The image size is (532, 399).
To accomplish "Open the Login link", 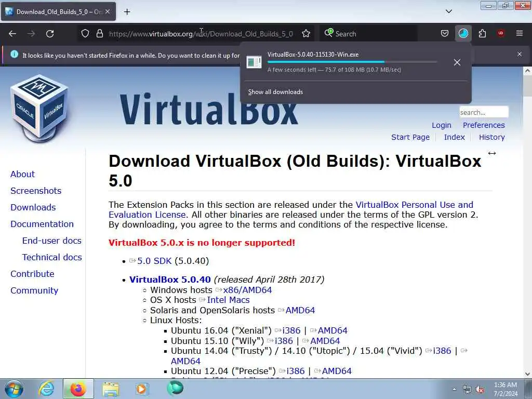I will (442, 125).
